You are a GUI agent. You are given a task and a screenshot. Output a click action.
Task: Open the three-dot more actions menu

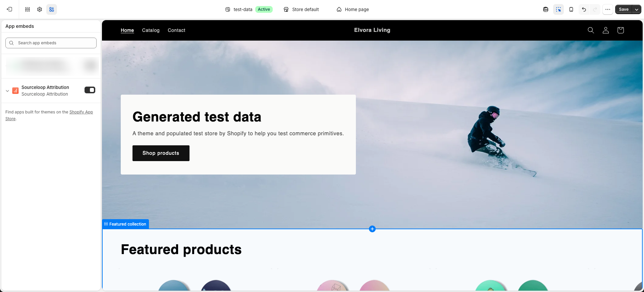(608, 9)
